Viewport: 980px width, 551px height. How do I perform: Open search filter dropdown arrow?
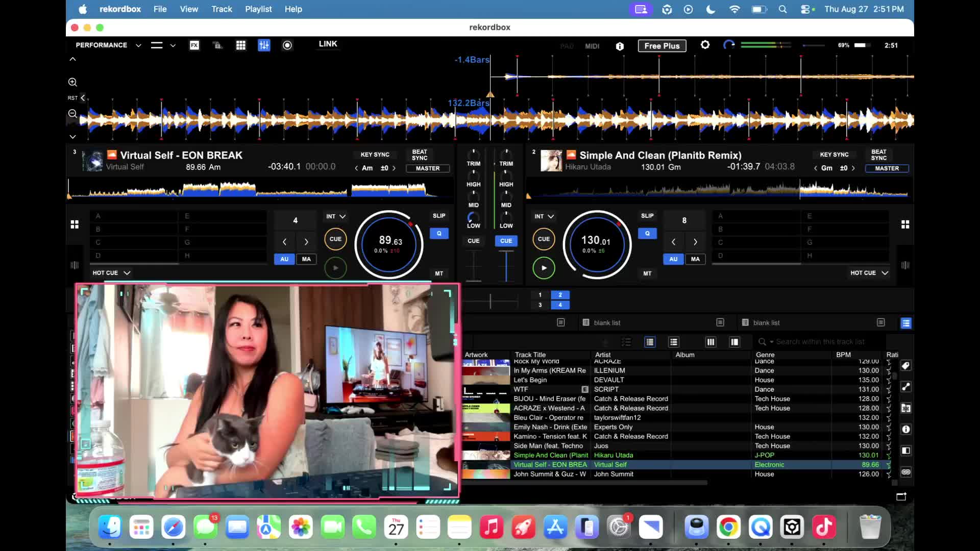[772, 342]
